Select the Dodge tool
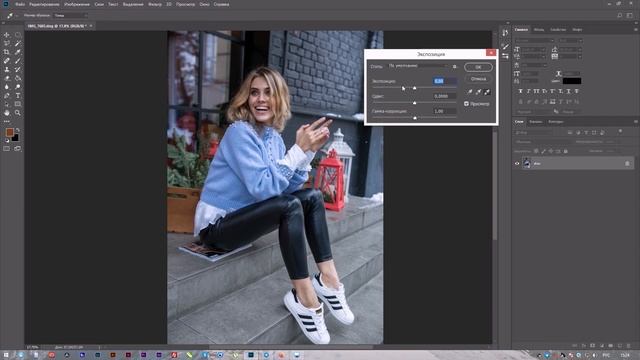Screen dimensions: 640x360 click(18, 87)
